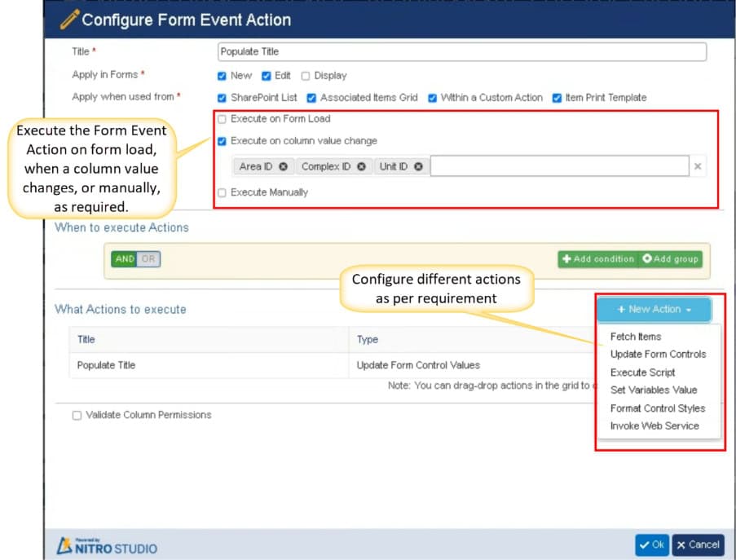This screenshot has width=736, height=560.
Task: Confirm with the Ok button
Action: [652, 545]
